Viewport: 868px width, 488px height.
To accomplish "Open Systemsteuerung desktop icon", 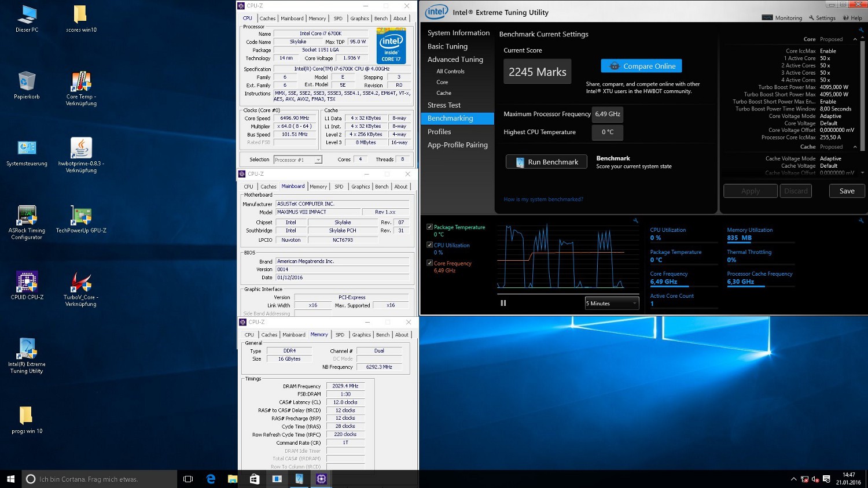I will pyautogui.click(x=27, y=152).
